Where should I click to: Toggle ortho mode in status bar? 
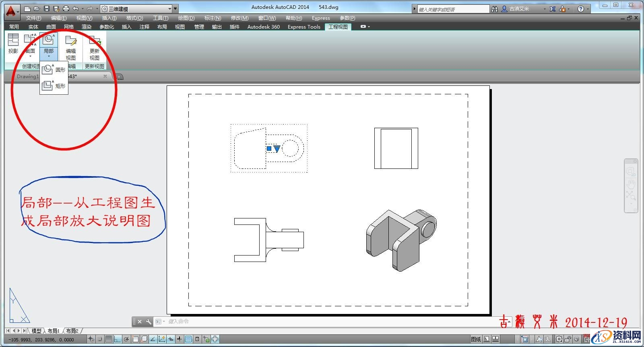[118, 339]
